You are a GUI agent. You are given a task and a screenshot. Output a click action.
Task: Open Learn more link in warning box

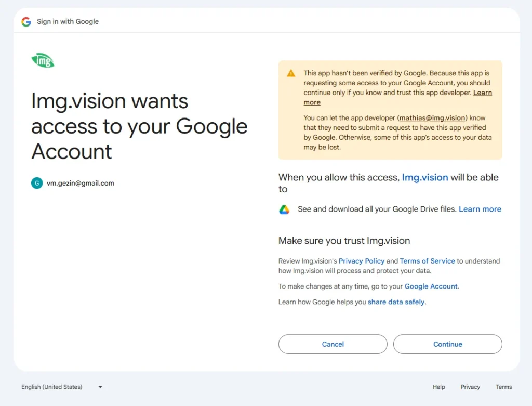[x=483, y=93]
